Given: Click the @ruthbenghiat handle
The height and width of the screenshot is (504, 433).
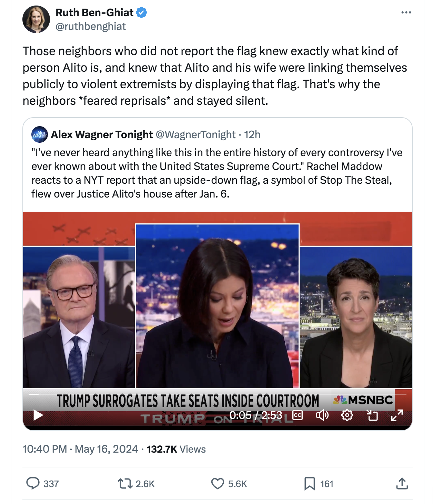Looking at the screenshot, I should (91, 27).
